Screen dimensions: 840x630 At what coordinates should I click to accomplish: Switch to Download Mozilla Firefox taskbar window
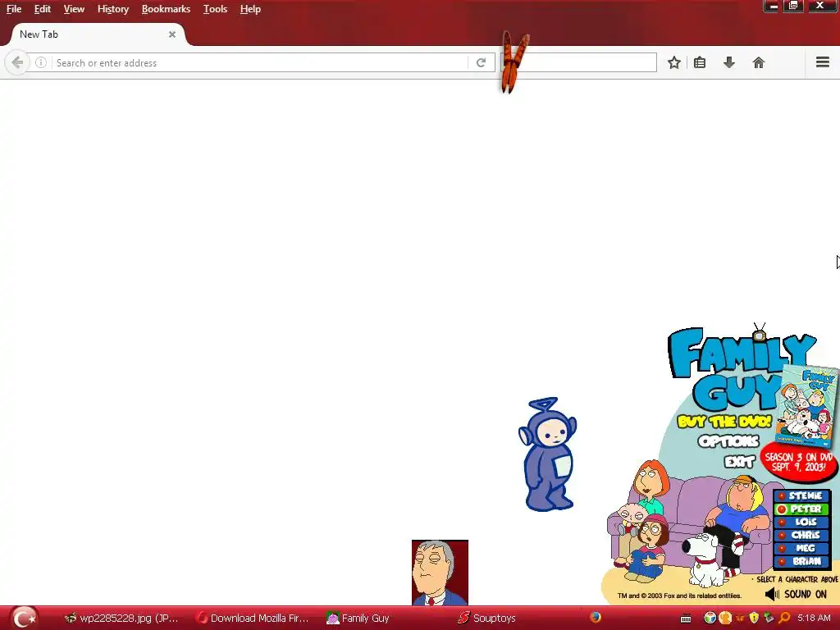tap(252, 619)
